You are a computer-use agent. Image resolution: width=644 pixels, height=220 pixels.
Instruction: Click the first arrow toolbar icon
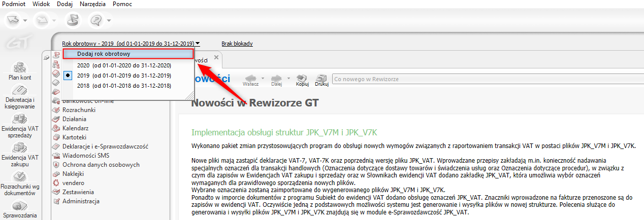tap(14, 20)
